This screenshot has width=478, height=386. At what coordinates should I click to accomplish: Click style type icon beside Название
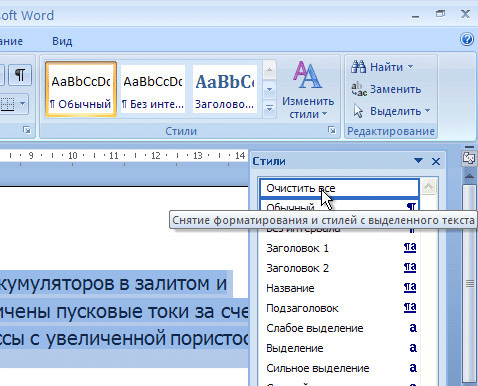coord(410,288)
